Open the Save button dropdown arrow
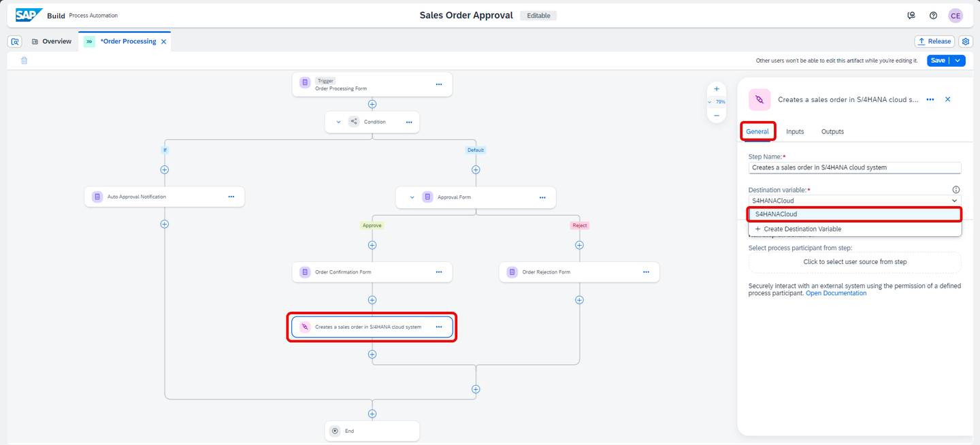The width and height of the screenshot is (980, 445). pyautogui.click(x=958, y=61)
